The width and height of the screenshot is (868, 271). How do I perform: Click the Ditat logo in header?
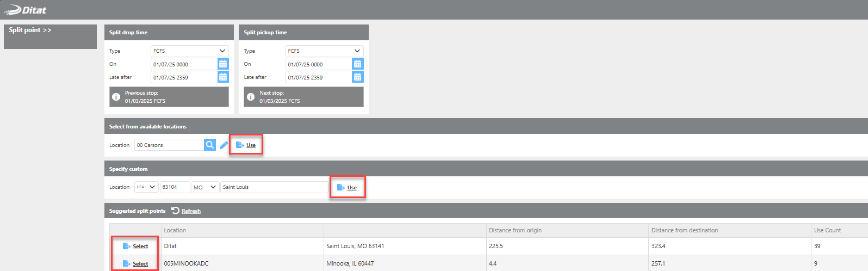coord(25,10)
